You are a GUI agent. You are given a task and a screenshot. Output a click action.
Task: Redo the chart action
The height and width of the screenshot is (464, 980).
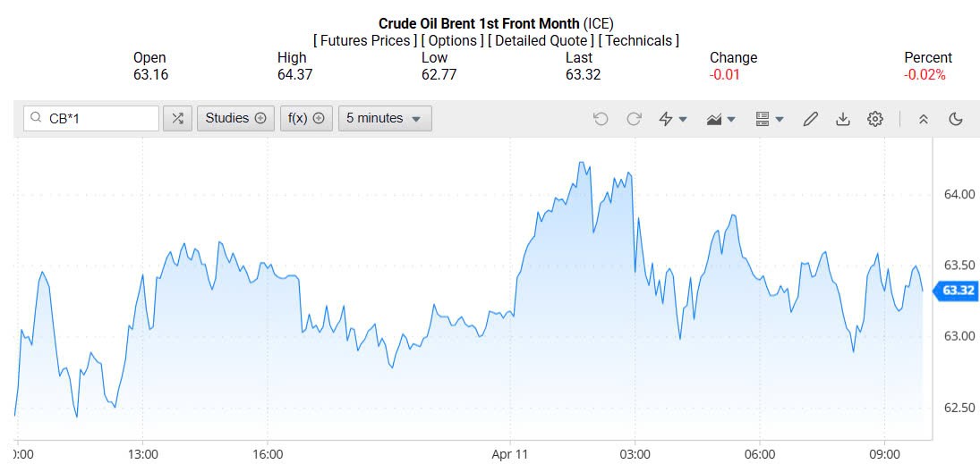pos(634,119)
